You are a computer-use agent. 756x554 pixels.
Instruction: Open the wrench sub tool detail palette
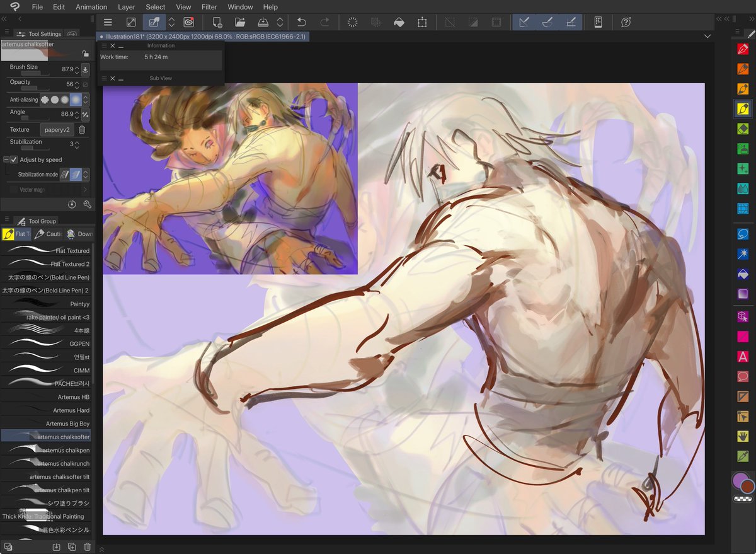[88, 204]
